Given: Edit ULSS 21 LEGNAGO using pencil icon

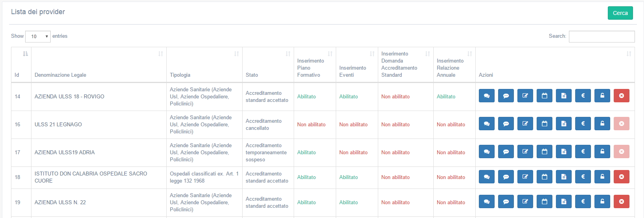Looking at the screenshot, I should pyautogui.click(x=525, y=124).
